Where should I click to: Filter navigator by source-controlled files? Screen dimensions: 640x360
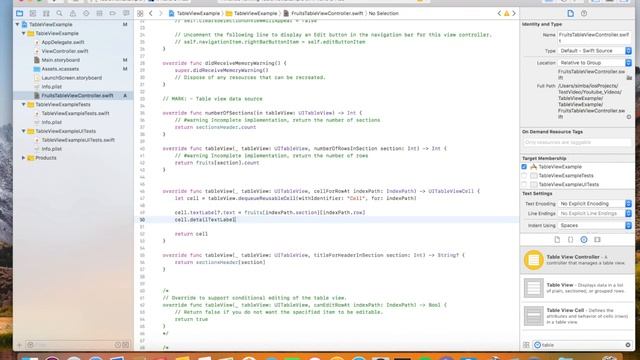[126, 345]
